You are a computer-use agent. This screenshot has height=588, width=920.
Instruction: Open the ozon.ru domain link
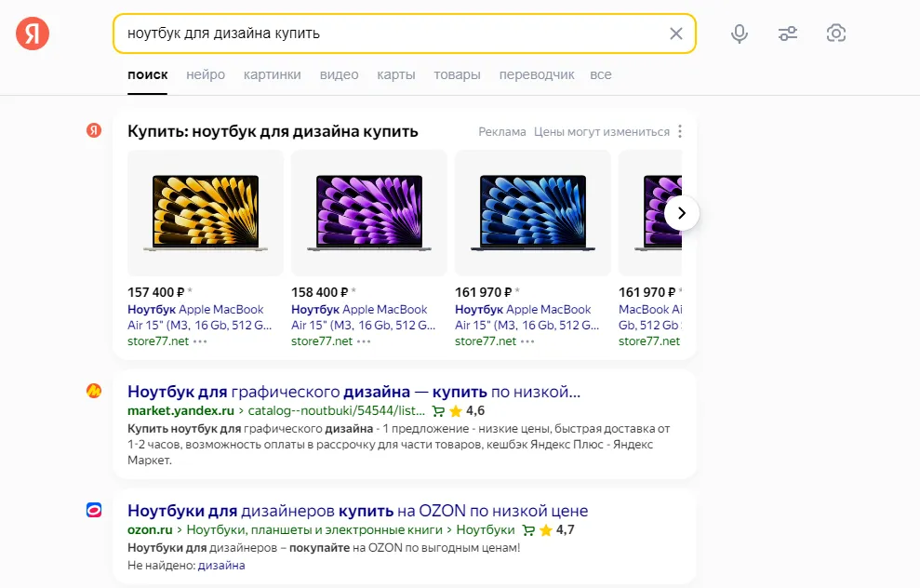click(x=150, y=530)
